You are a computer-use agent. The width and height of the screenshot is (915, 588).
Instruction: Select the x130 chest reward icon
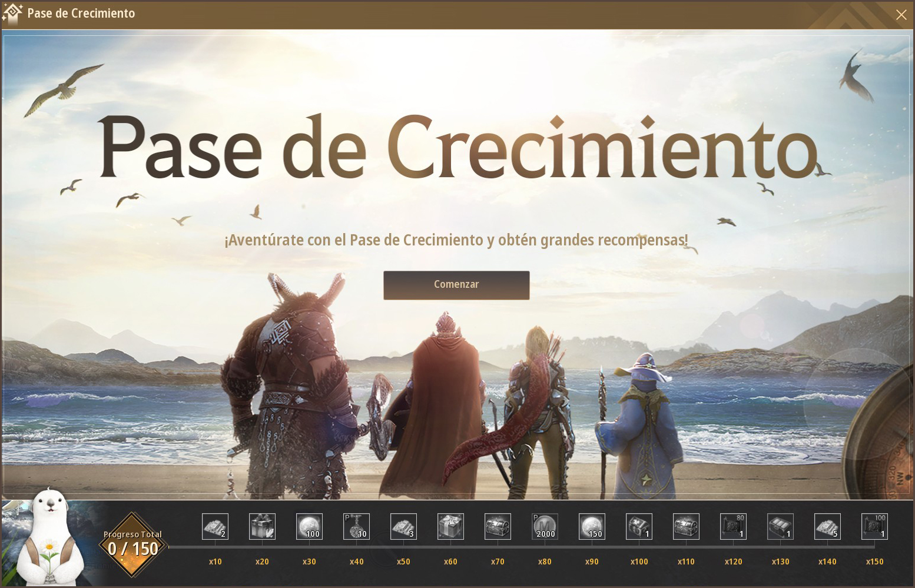pyautogui.click(x=780, y=526)
